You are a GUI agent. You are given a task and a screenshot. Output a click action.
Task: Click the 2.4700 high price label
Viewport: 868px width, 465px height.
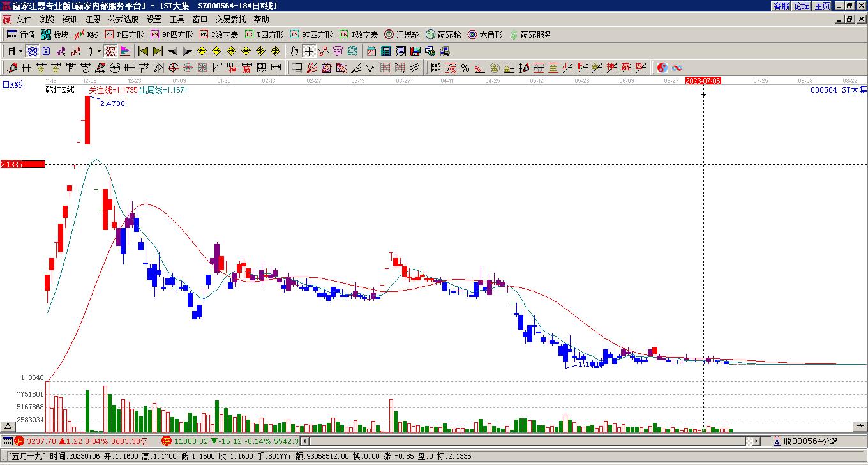click(112, 103)
